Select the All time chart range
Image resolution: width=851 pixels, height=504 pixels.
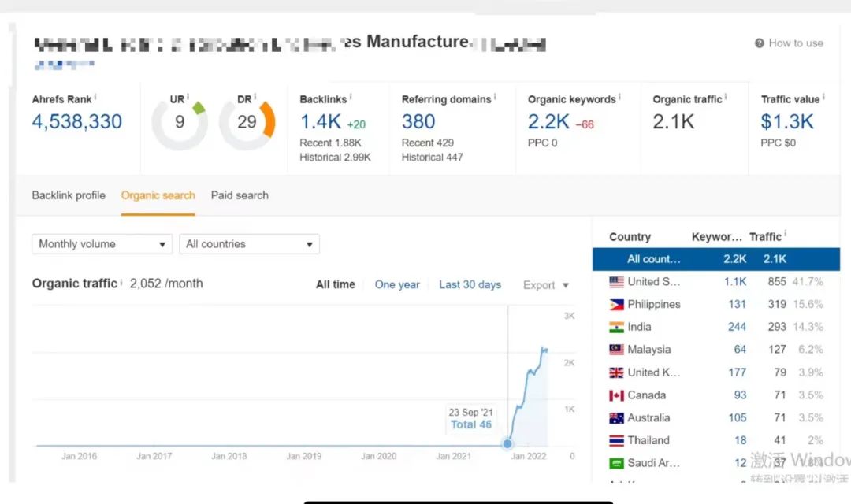[336, 285]
